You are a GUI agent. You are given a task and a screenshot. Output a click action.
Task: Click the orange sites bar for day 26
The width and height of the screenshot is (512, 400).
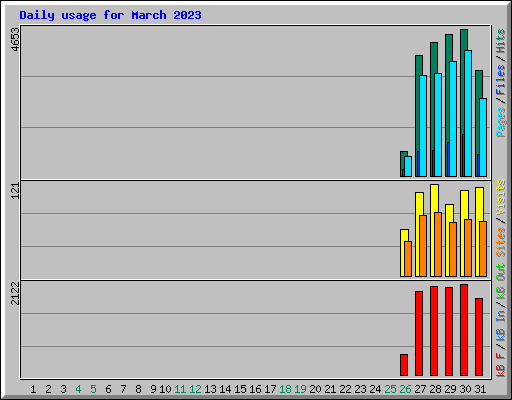click(408, 259)
